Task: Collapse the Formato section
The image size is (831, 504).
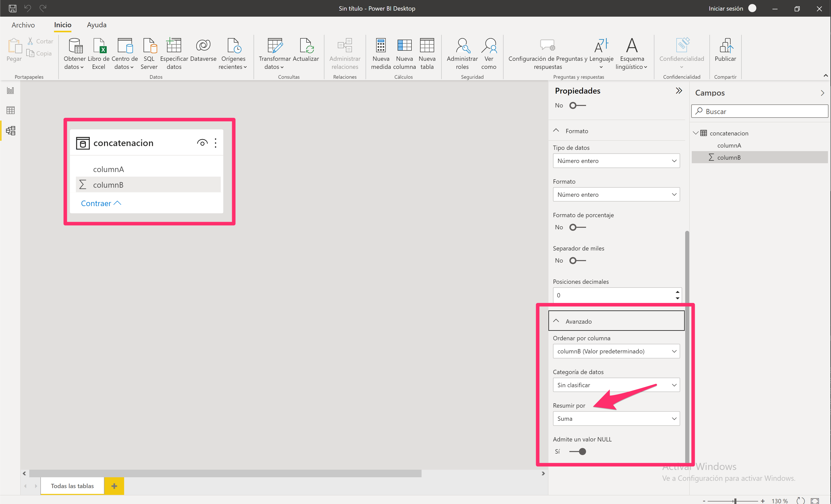Action: (x=556, y=131)
